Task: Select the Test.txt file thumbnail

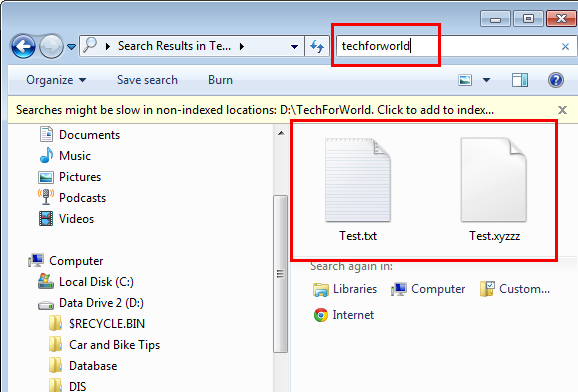Action: click(358, 180)
